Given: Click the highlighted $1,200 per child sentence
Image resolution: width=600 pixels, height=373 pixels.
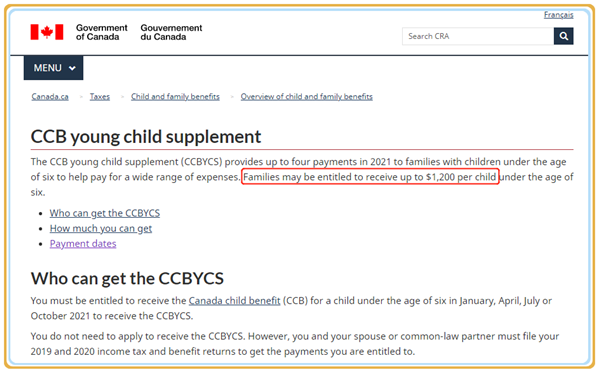Looking at the screenshot, I should pos(370,177).
